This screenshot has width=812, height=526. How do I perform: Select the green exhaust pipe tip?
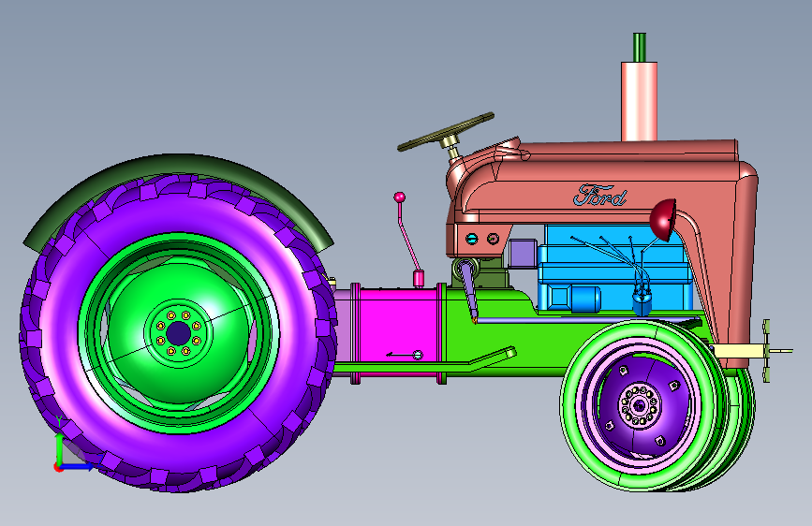pos(640,47)
